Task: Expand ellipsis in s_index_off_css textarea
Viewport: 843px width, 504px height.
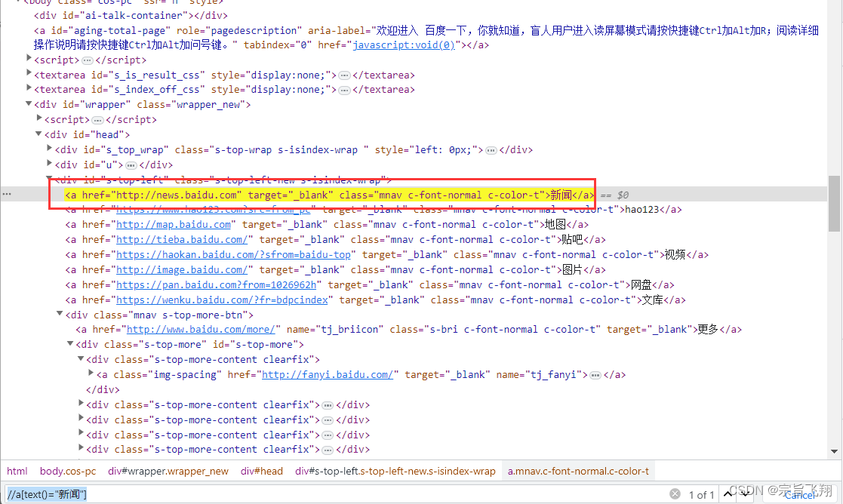Action: pyautogui.click(x=345, y=90)
